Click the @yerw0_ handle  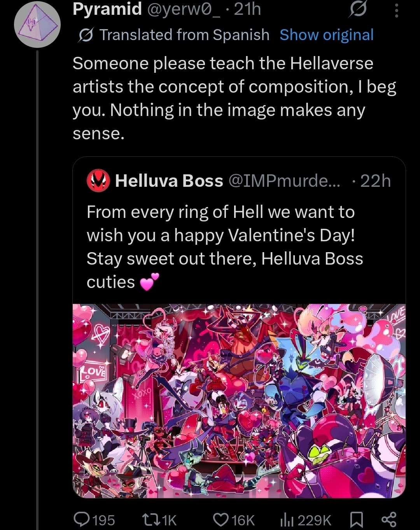coord(184,9)
